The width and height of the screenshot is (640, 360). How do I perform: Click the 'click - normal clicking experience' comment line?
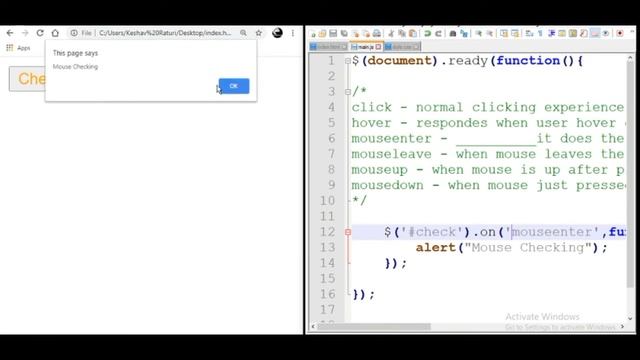tap(488, 107)
